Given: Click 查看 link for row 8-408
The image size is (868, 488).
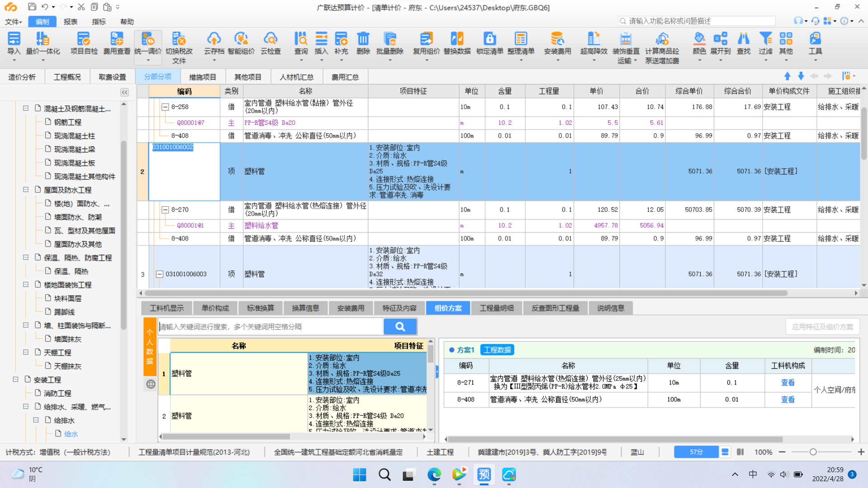Looking at the screenshot, I should pyautogui.click(x=788, y=399).
